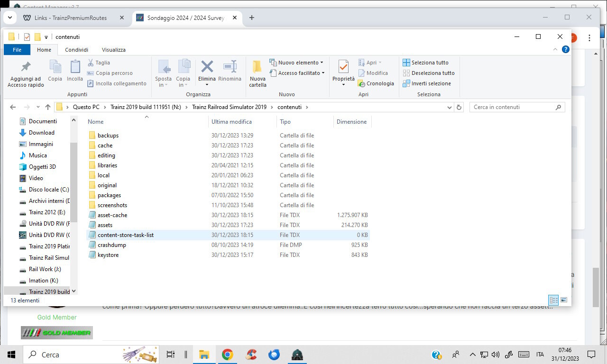
Task: Switch to the Home ribbon tab
Action: coord(44,49)
